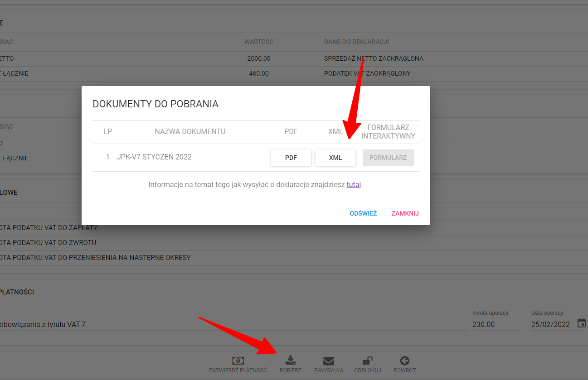Click the 'NAZWA DOKUMENTU' column header
This screenshot has height=380, width=588.
190,132
